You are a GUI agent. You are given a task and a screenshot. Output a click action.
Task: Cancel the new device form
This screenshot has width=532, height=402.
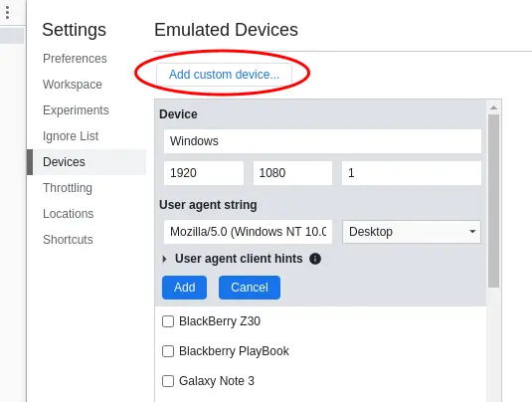pyautogui.click(x=250, y=288)
